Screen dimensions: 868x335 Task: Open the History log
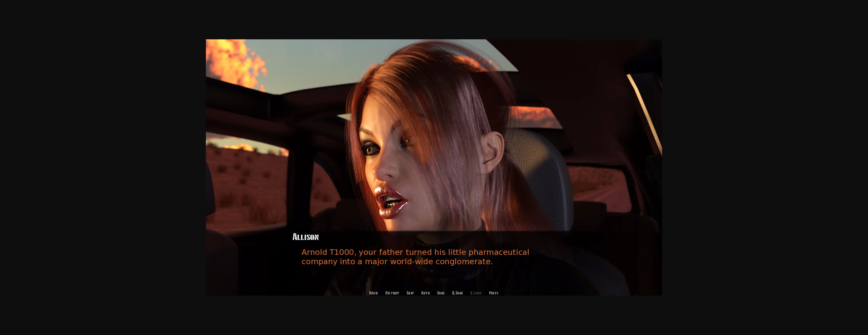pos(392,293)
